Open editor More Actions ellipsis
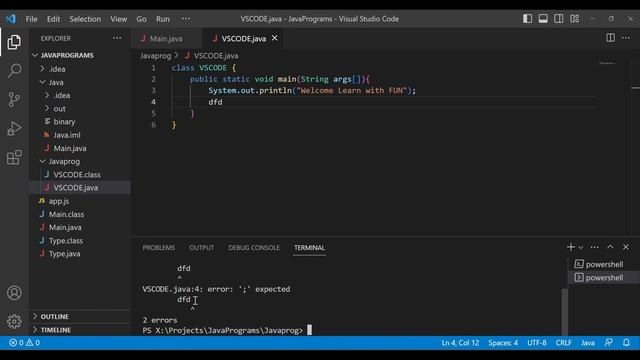 (x=626, y=38)
